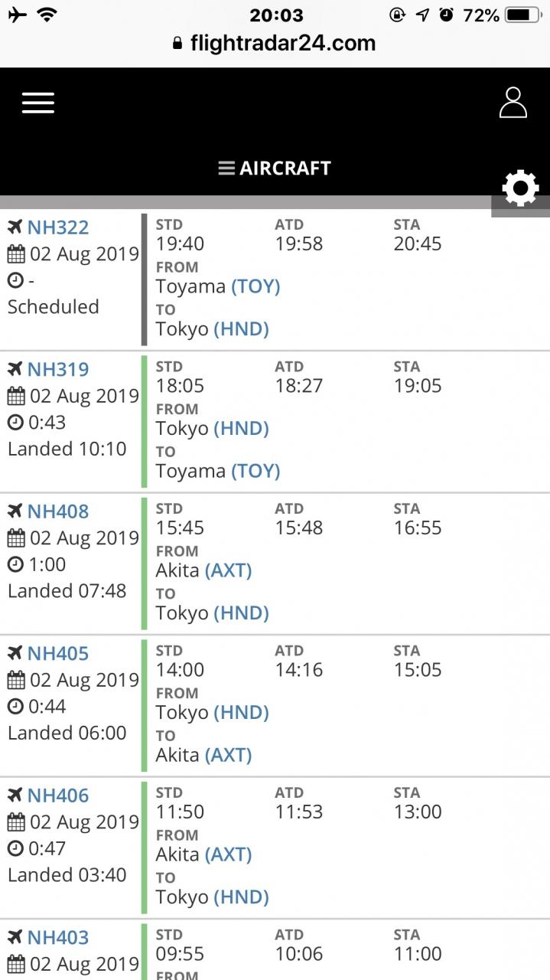Screen dimensions: 550x980
Task: Click the airplane icon beside NH322
Action: coord(15,227)
